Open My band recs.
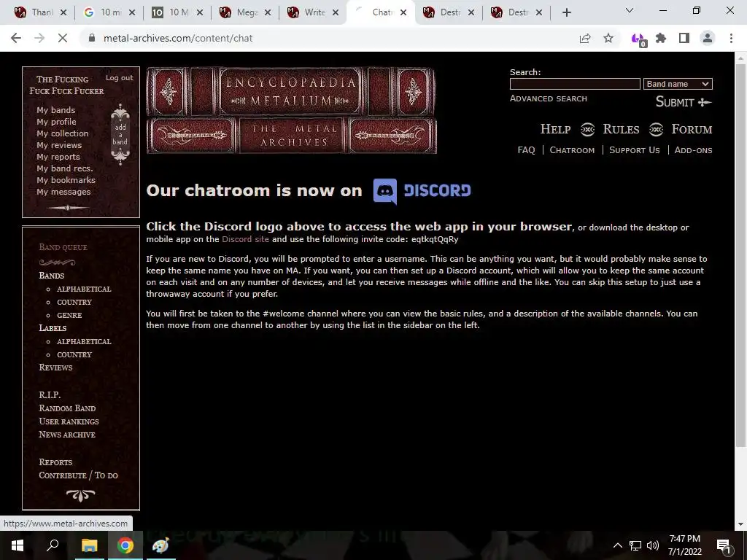 click(65, 168)
